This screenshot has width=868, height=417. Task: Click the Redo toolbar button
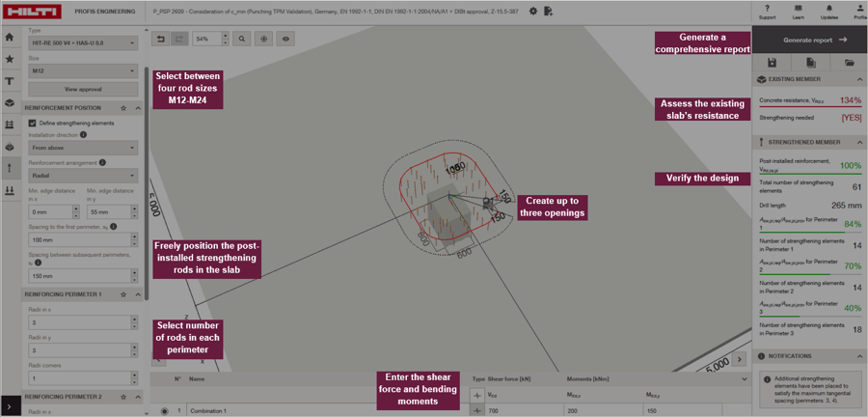point(179,40)
